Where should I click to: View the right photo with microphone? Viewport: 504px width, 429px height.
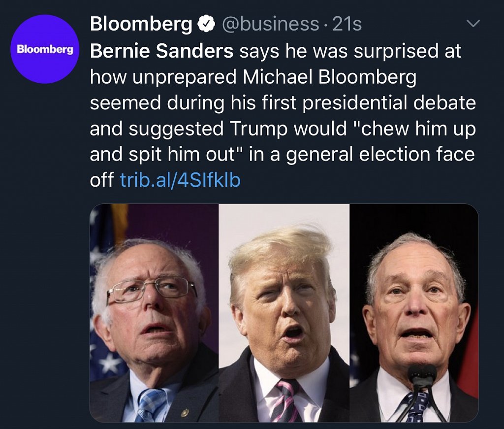point(414,313)
